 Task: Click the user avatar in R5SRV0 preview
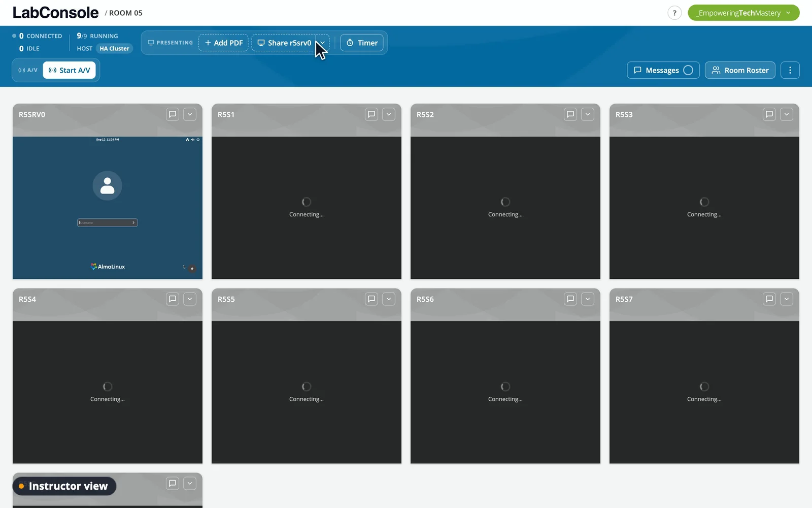(x=107, y=185)
